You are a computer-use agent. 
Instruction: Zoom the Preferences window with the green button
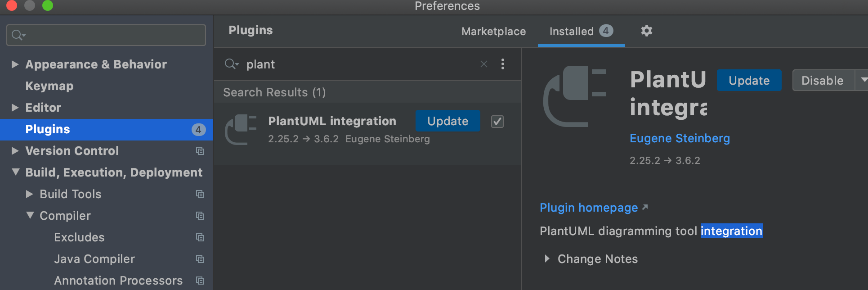click(48, 5)
